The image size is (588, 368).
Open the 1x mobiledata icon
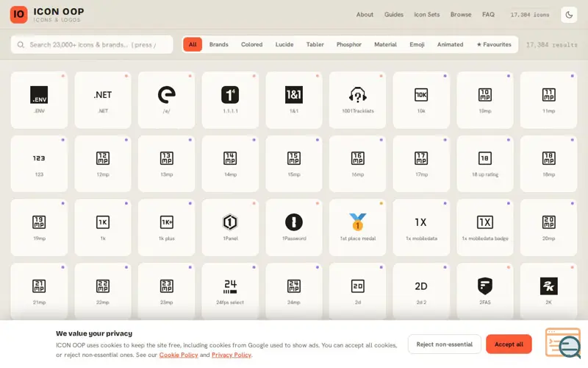pyautogui.click(x=421, y=227)
